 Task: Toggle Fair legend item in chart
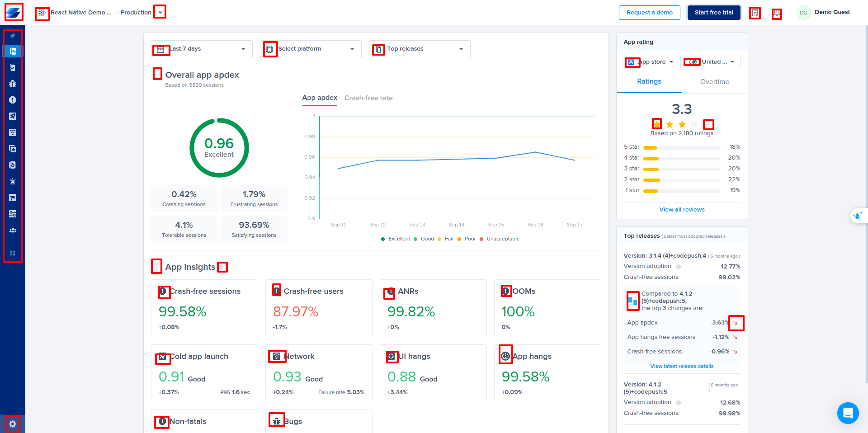(446, 239)
